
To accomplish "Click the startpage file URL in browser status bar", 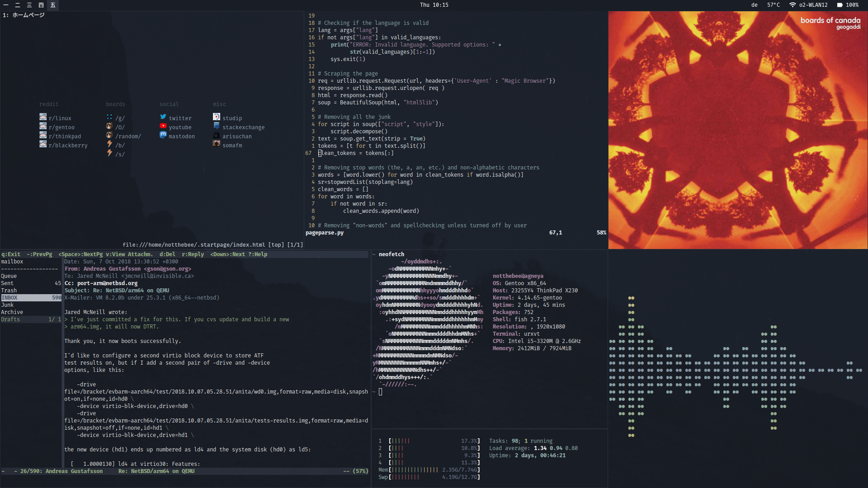I will click(193, 245).
